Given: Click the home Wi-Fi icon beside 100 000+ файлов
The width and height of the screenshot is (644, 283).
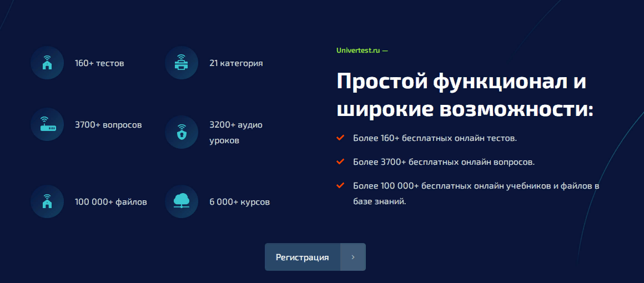Looking at the screenshot, I should [x=47, y=201].
